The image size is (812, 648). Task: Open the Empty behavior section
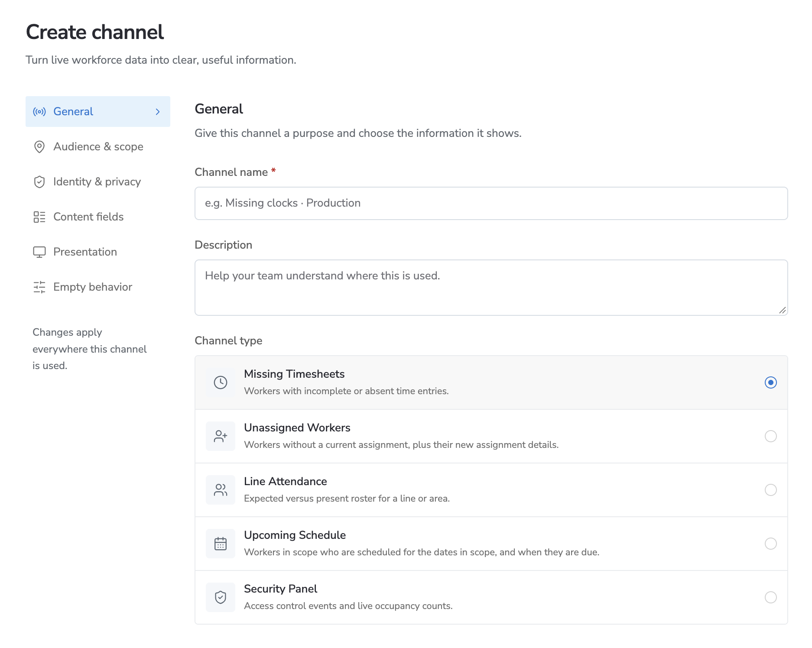pyautogui.click(x=98, y=287)
